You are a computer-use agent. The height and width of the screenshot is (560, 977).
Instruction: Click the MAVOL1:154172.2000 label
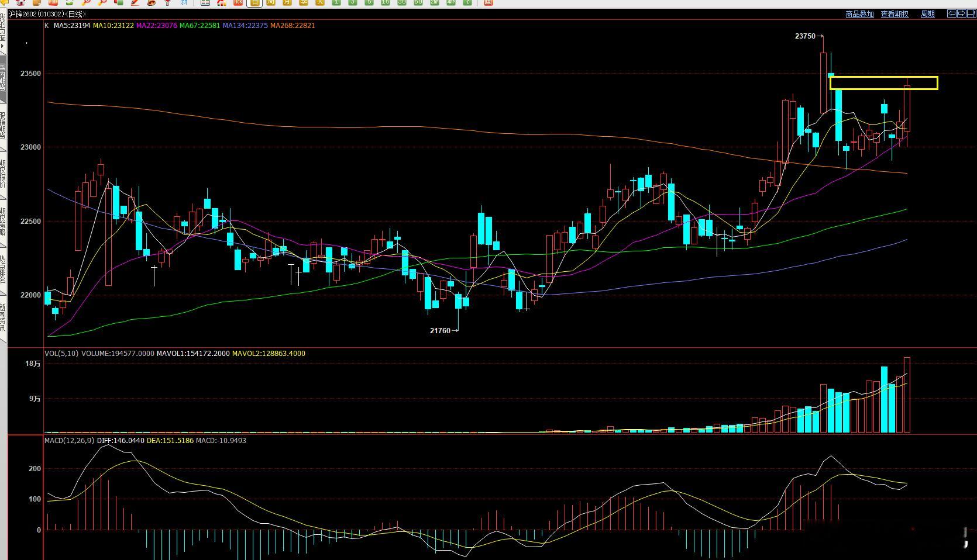193,354
